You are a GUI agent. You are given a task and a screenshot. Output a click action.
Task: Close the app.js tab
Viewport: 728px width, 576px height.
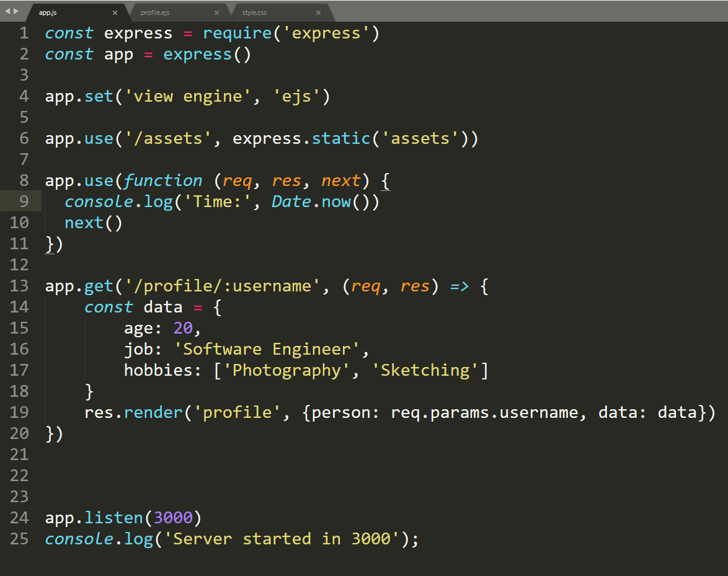coord(115,12)
